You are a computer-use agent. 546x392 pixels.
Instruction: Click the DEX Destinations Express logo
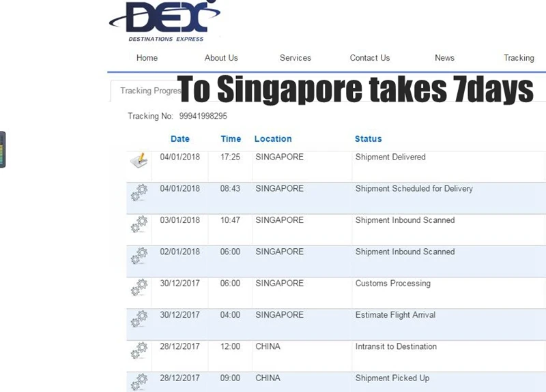tap(164, 21)
